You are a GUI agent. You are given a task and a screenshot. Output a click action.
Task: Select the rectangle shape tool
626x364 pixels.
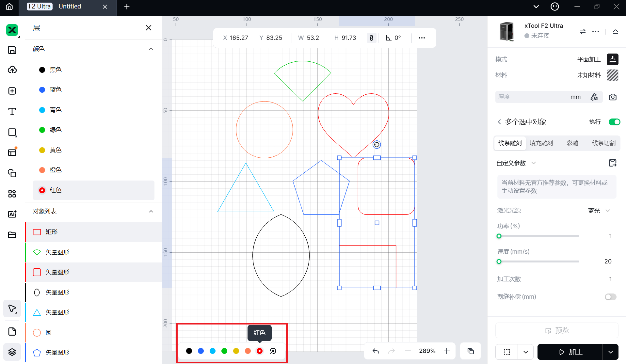12,132
